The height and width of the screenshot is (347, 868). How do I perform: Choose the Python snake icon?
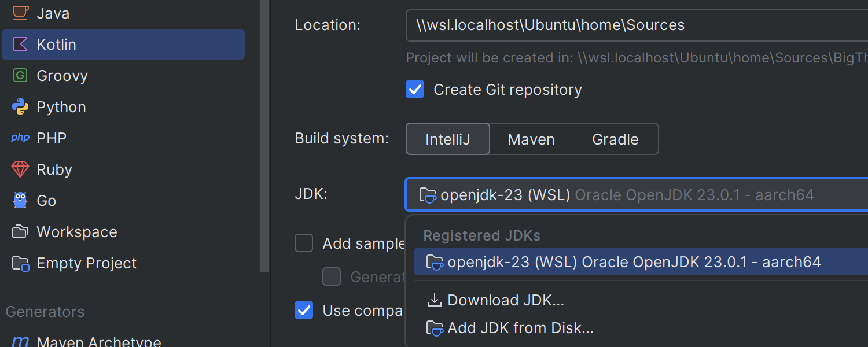coord(20,107)
